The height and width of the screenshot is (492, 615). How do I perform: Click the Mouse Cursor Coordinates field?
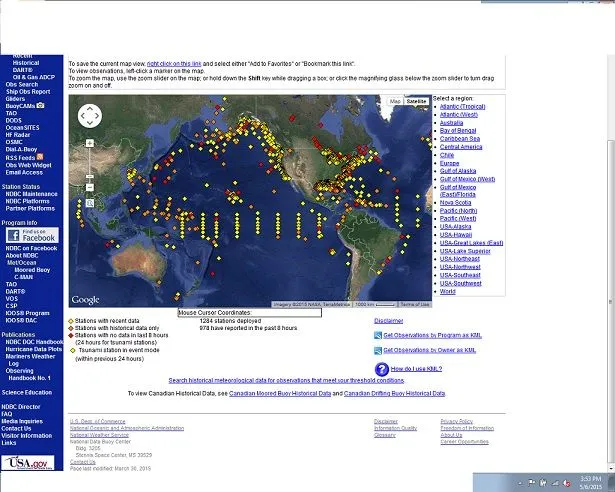point(249,312)
